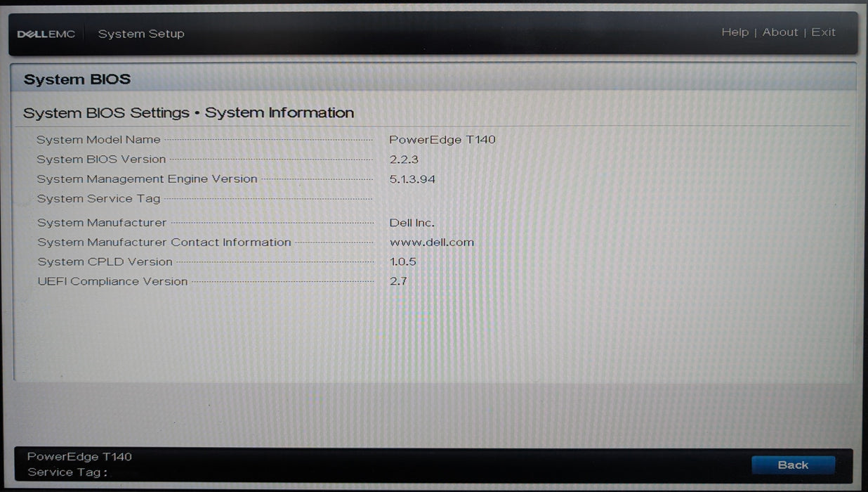
Task: Select System Management Engine Version label
Action: tap(147, 179)
